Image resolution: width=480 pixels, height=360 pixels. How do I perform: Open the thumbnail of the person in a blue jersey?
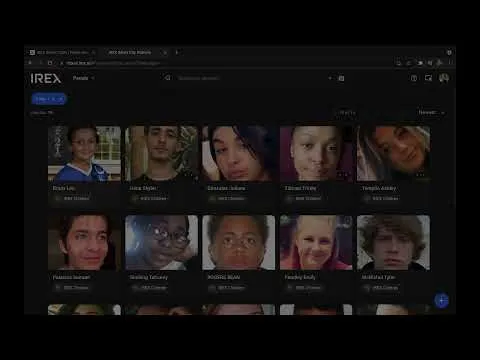tap(84, 154)
